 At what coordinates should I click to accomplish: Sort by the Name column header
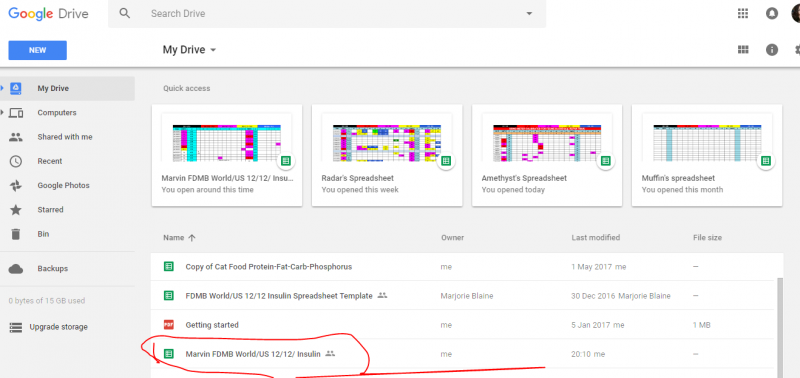pyautogui.click(x=174, y=238)
